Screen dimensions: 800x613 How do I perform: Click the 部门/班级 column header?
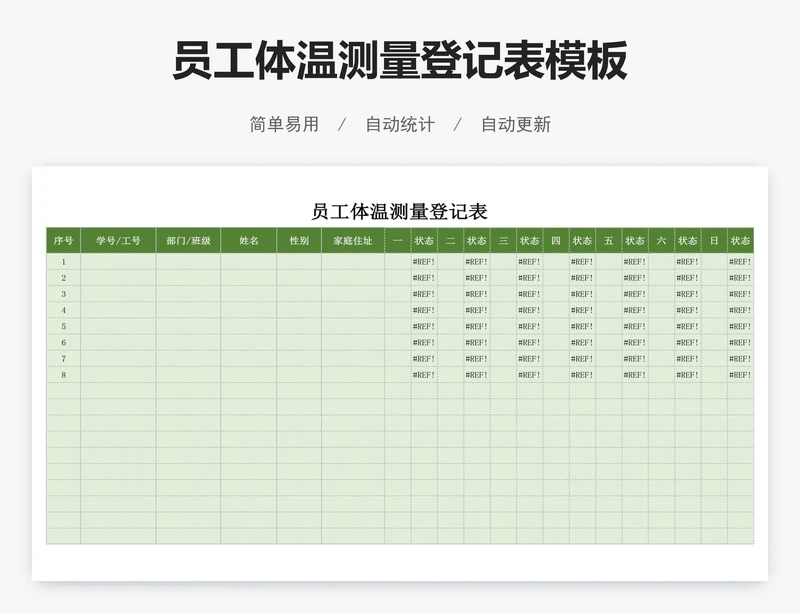[x=185, y=240]
